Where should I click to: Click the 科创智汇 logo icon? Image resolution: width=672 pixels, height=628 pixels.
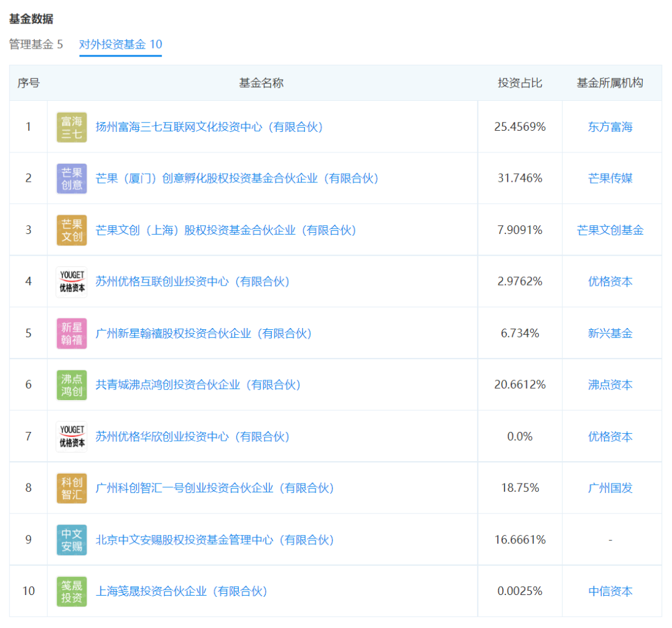pyautogui.click(x=72, y=488)
